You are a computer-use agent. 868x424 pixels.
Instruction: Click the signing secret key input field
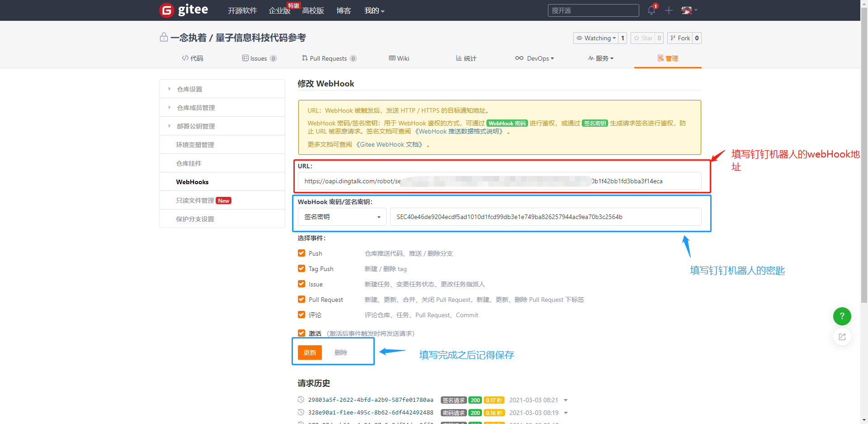(x=546, y=217)
